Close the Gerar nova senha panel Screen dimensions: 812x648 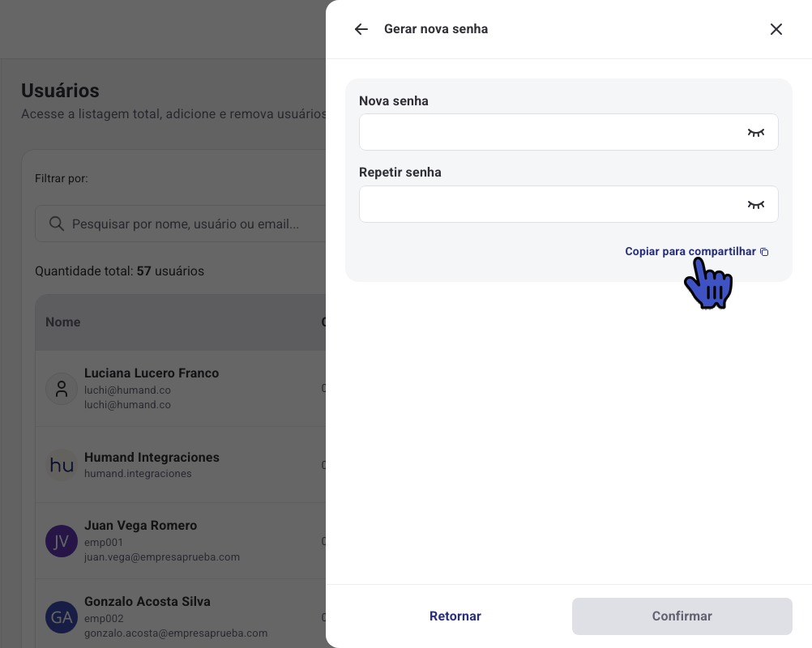click(776, 29)
